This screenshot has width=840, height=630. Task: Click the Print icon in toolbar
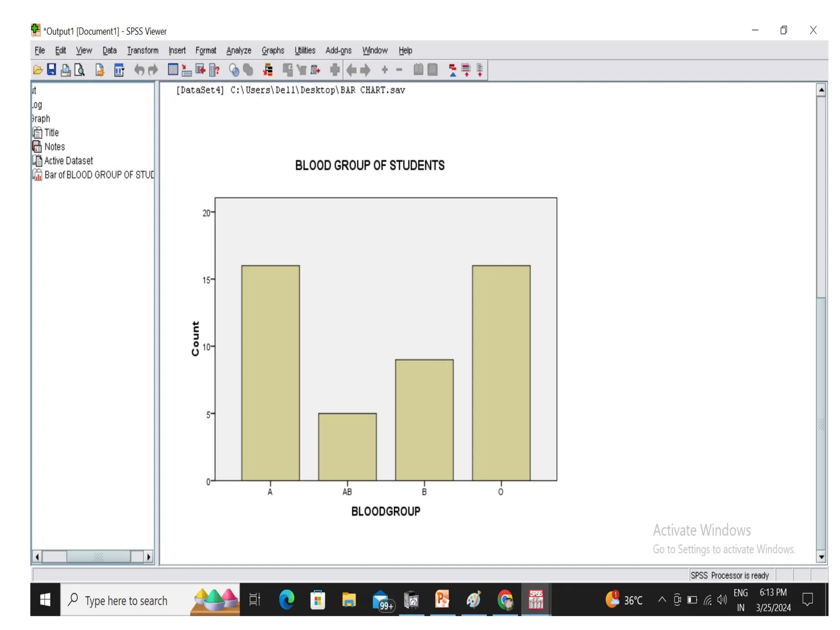65,70
